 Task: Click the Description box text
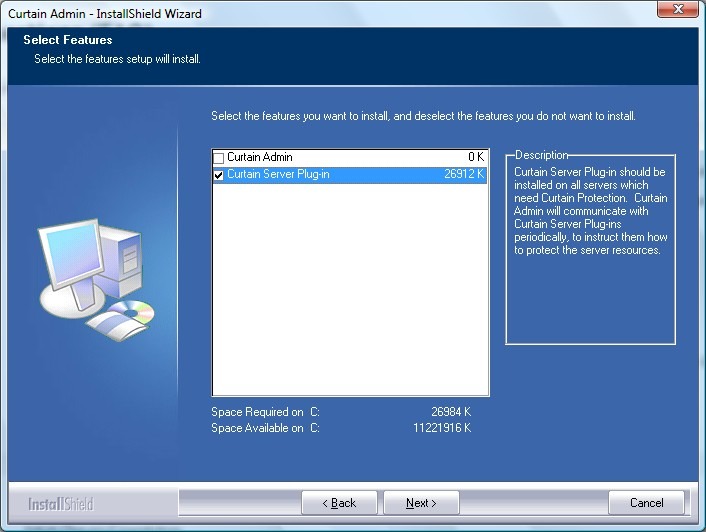589,211
